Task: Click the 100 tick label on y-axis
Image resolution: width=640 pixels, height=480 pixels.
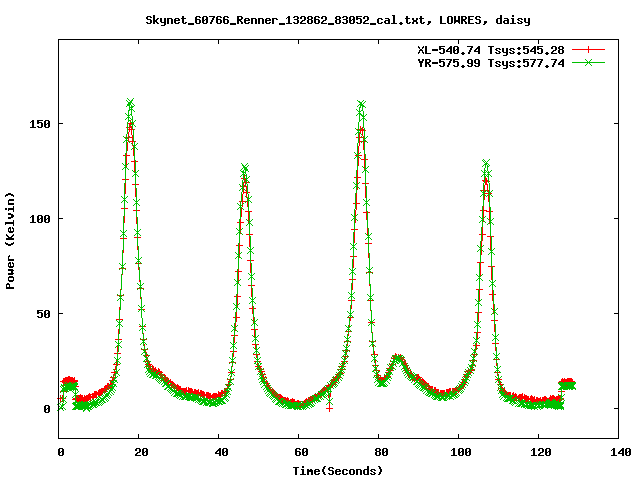Action: pyautogui.click(x=37, y=219)
